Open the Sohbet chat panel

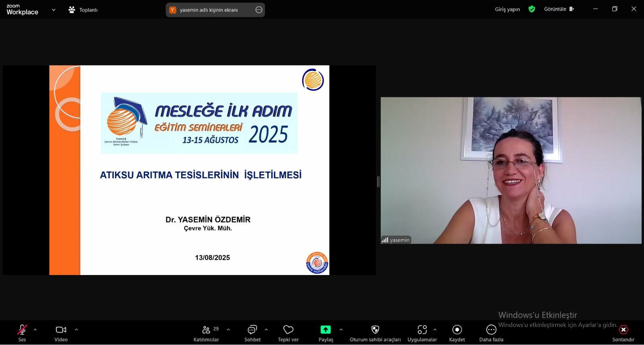252,330
